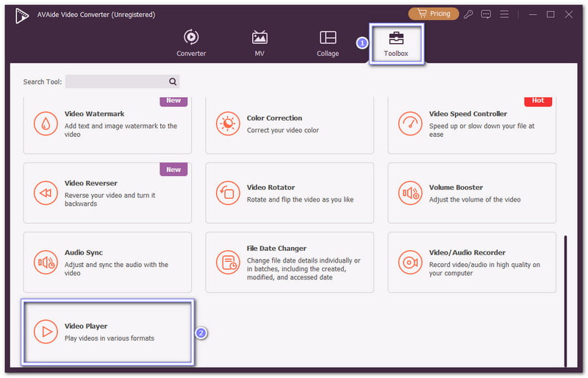The image size is (588, 378).
Task: Open the Toolbox tab
Action: point(396,44)
